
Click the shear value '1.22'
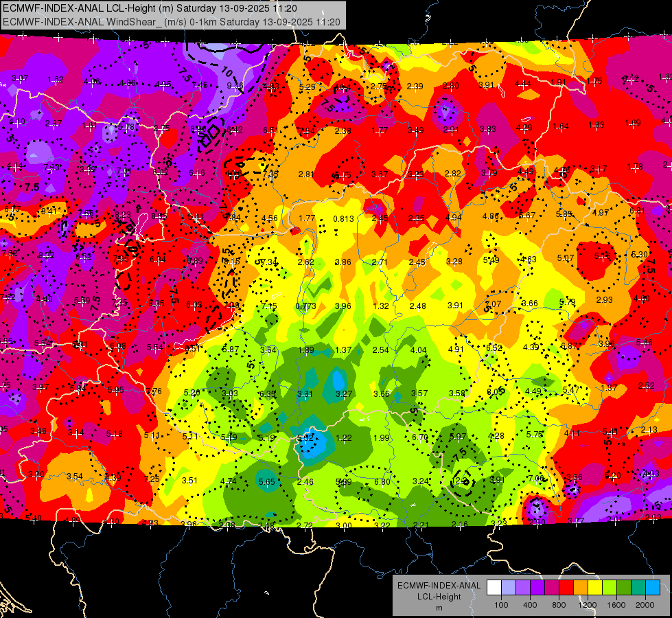pos(344,438)
